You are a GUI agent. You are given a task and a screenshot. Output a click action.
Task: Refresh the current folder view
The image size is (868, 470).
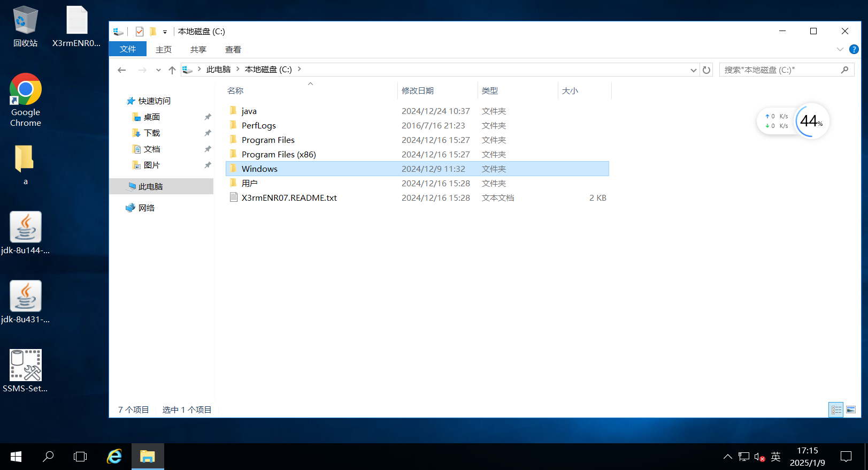706,70
